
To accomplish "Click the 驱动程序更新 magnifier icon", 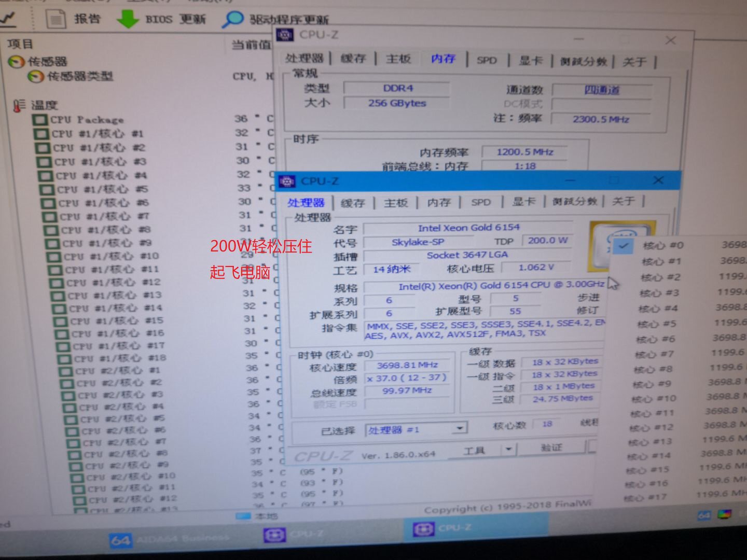I will 232,19.
